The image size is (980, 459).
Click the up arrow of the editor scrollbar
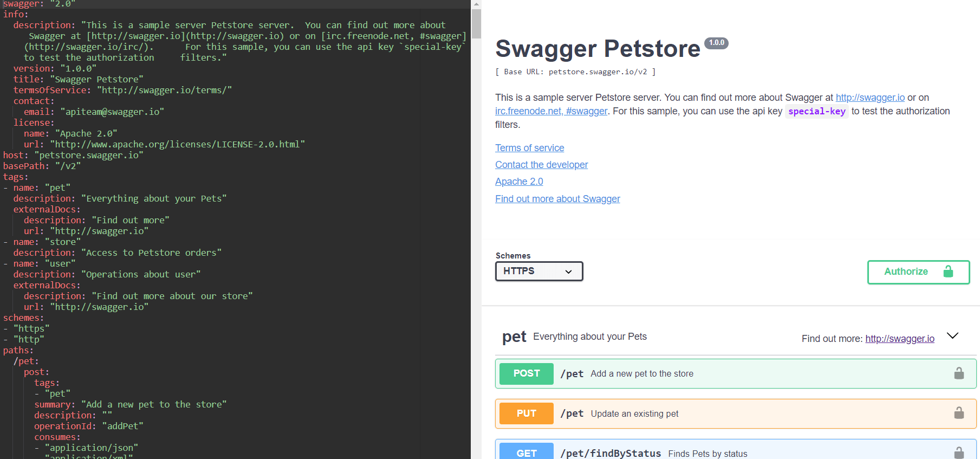coord(476,4)
